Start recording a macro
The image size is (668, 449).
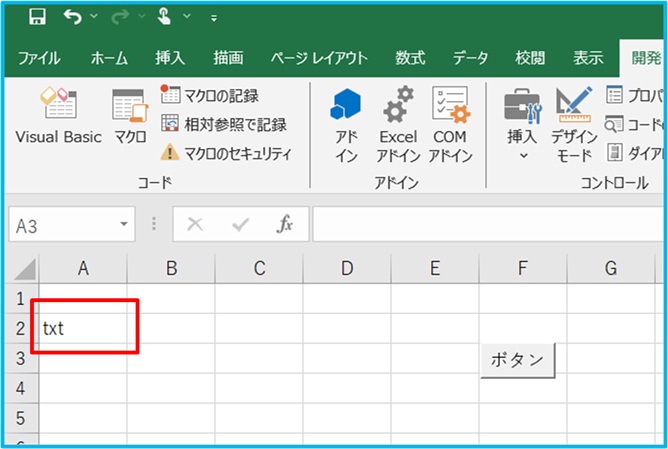click(209, 96)
